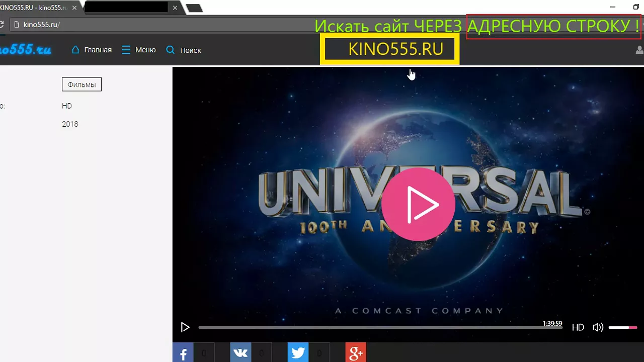The image size is (644, 362).
Task: Seek along the video progress bar
Action: [x=380, y=327]
